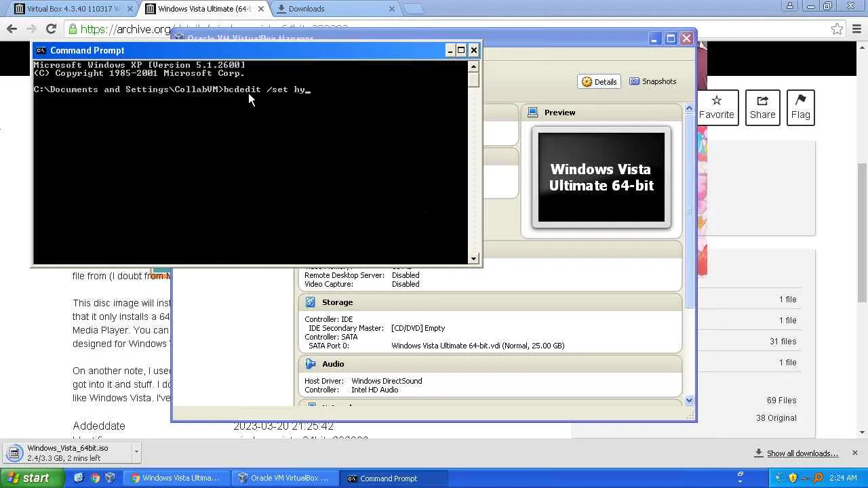The height and width of the screenshot is (488, 868).
Task: Click the orange magnifier tray icon
Action: click(818, 479)
